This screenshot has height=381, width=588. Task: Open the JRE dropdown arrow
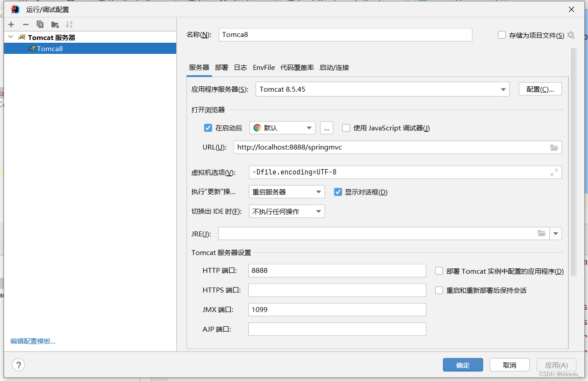coord(556,233)
